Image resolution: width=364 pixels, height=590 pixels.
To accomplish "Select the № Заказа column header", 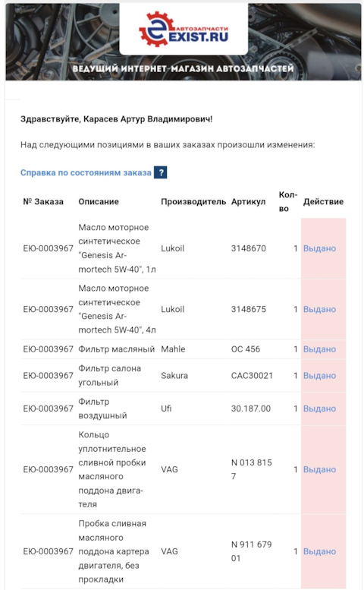I will tap(43, 202).
